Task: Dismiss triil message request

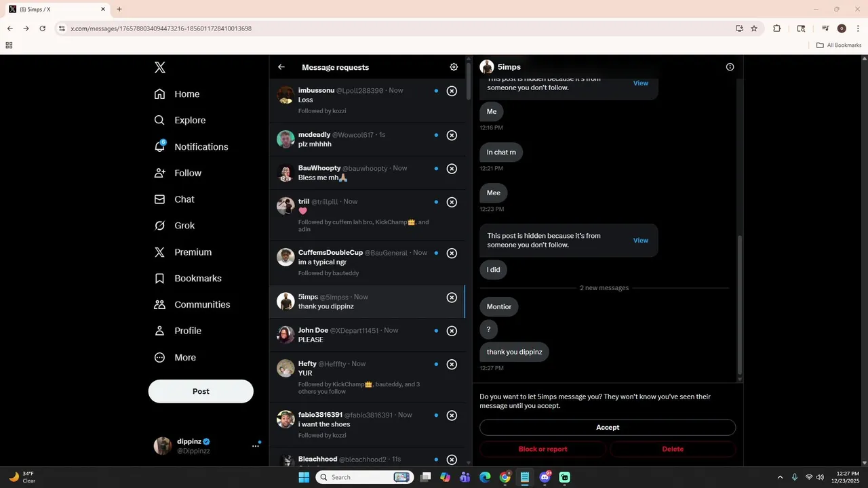Action: (452, 202)
